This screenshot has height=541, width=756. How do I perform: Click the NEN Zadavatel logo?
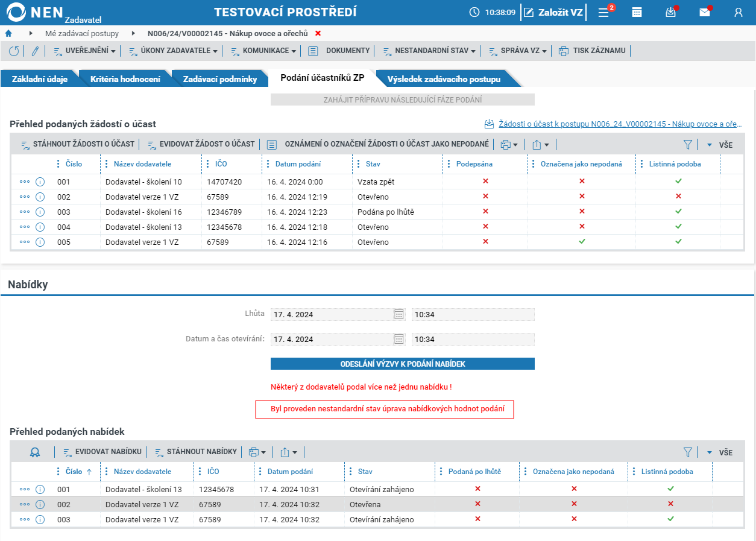point(54,13)
